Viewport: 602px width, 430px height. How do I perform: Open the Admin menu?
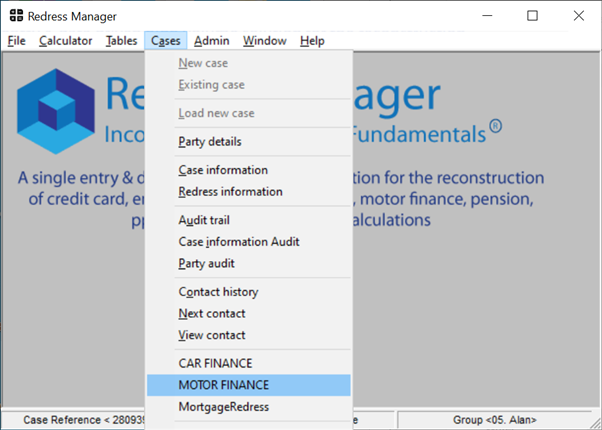[x=212, y=41]
